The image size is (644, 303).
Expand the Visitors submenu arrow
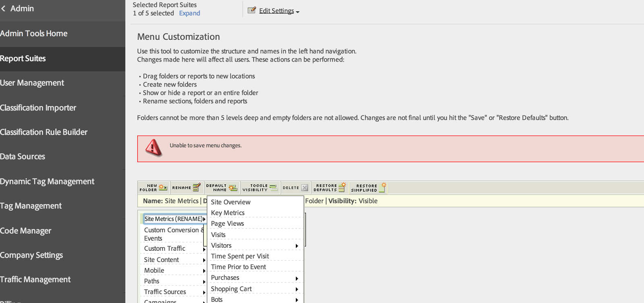(x=297, y=246)
